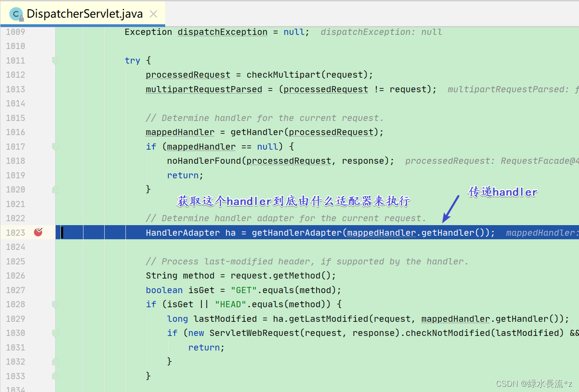Click fold end marker at line 1032
The width and height of the screenshot is (579, 392).
(55, 362)
